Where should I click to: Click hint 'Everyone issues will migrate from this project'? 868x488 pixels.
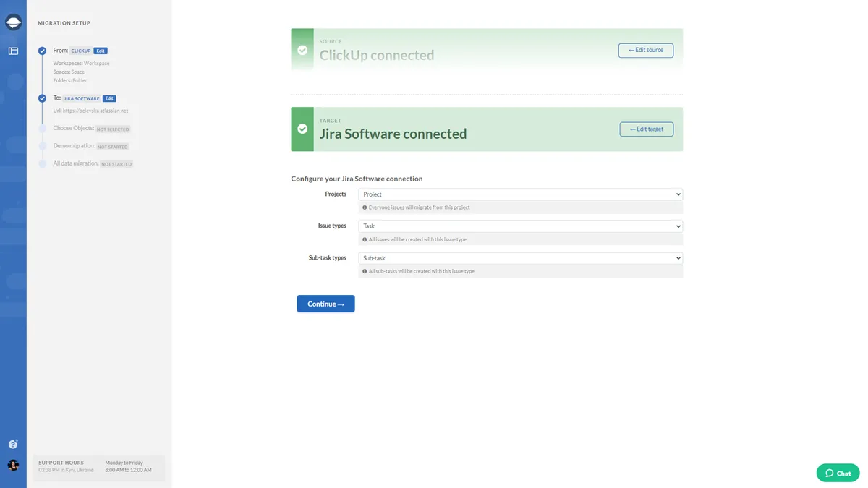coord(420,207)
